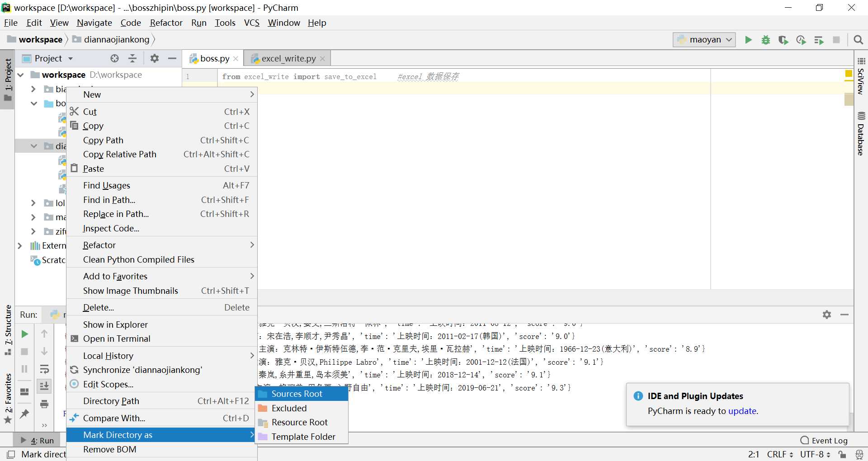This screenshot has width=868, height=461.
Task: Open the Refactor menu in menu bar
Action: tap(166, 23)
